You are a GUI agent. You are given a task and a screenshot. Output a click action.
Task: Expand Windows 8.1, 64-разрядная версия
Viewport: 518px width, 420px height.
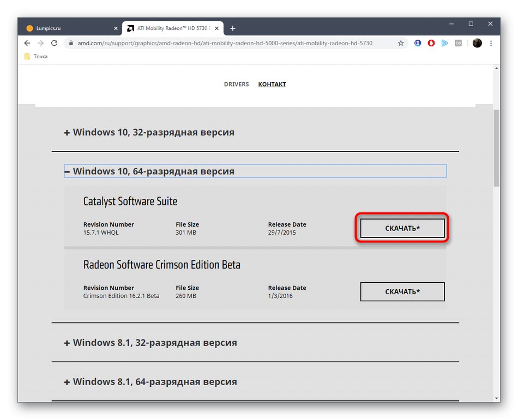point(150,382)
